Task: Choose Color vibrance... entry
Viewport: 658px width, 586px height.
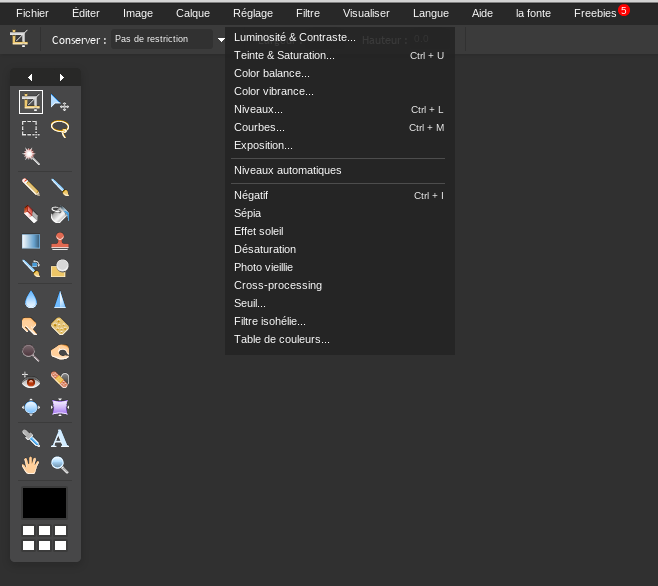Action: (x=339, y=92)
